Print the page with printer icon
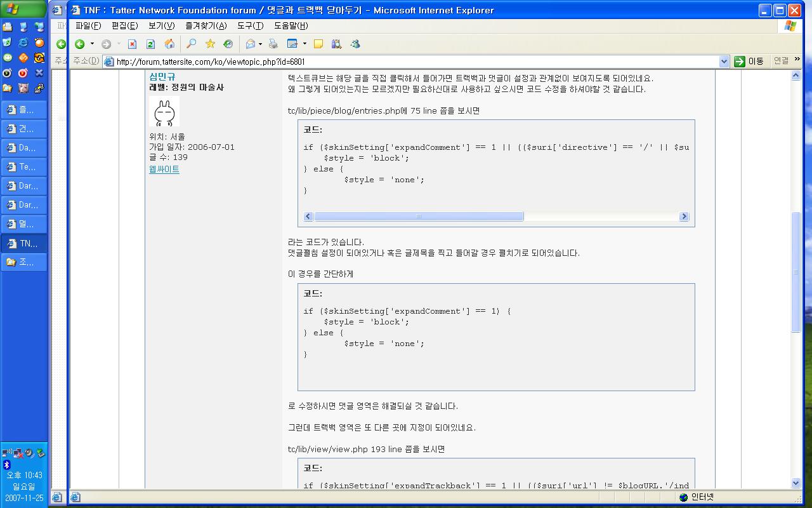 point(273,44)
